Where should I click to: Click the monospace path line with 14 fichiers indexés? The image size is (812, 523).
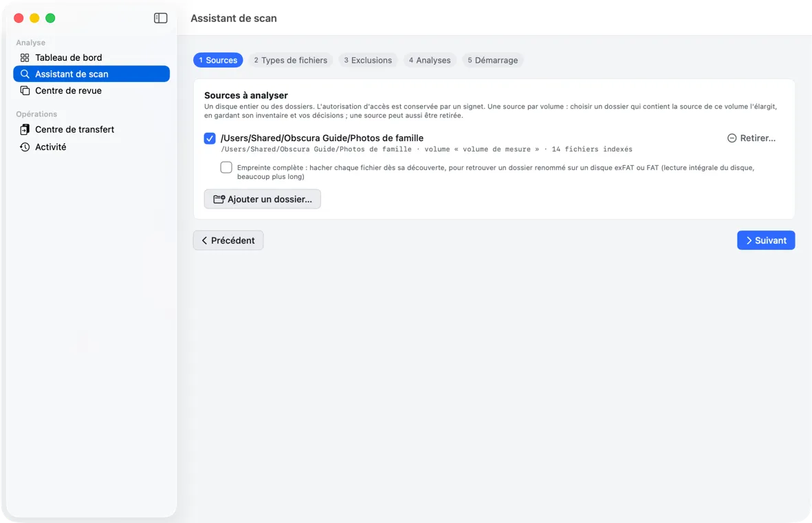click(427, 149)
